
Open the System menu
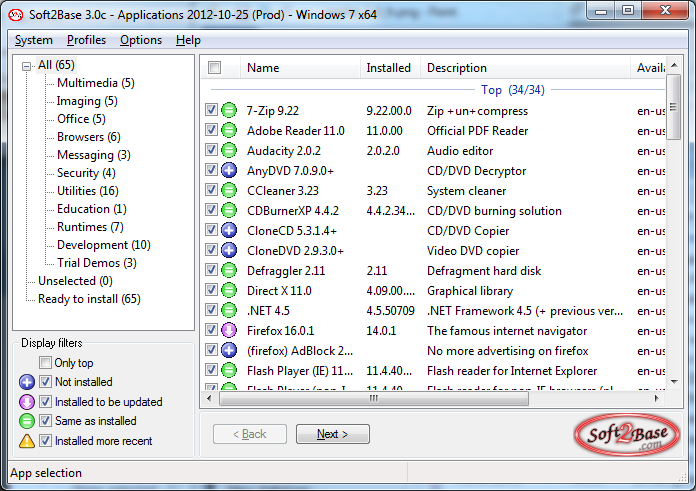click(x=34, y=40)
